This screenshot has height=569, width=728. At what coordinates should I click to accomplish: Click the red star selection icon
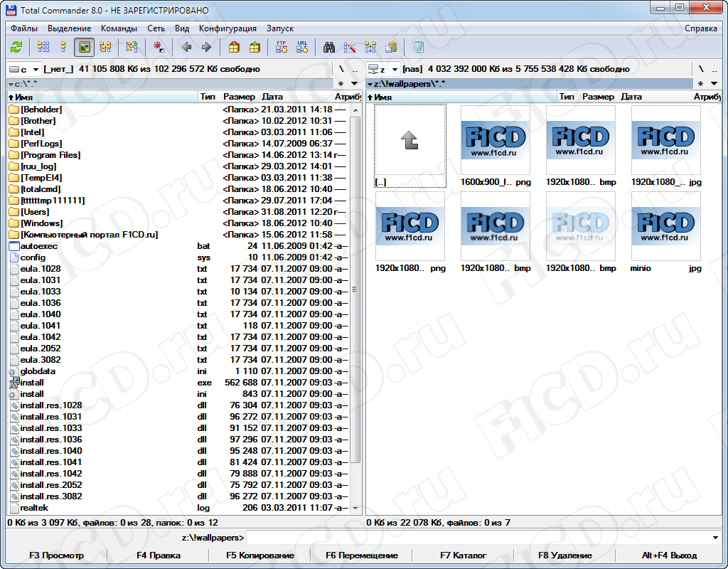(x=159, y=47)
